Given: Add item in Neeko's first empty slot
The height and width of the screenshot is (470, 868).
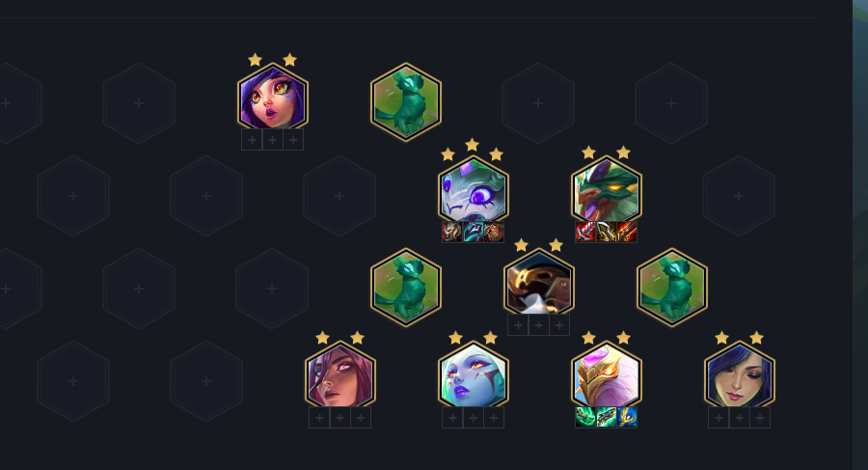Looking at the screenshot, I should pos(252,140).
